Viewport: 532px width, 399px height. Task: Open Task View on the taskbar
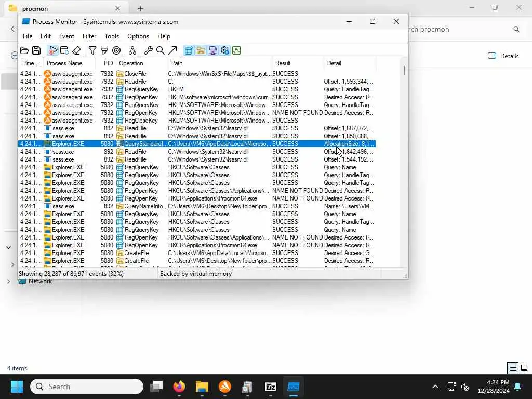156,387
